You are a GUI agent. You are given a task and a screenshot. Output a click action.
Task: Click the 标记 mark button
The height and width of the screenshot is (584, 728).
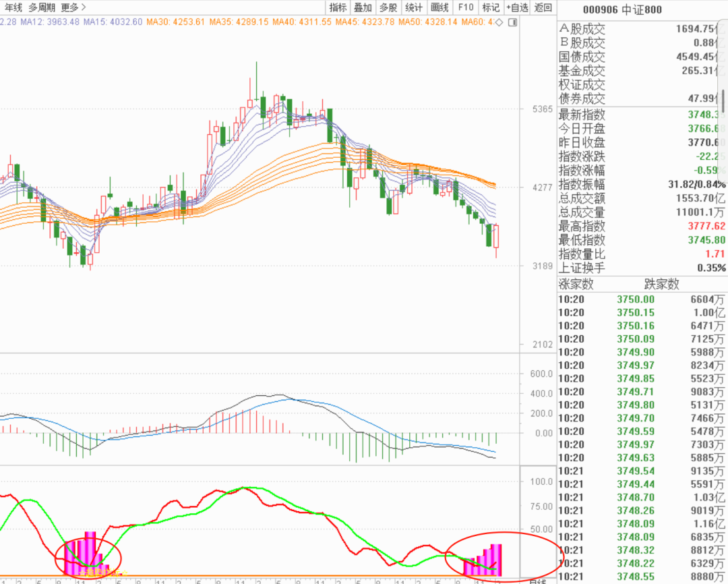[x=490, y=7]
